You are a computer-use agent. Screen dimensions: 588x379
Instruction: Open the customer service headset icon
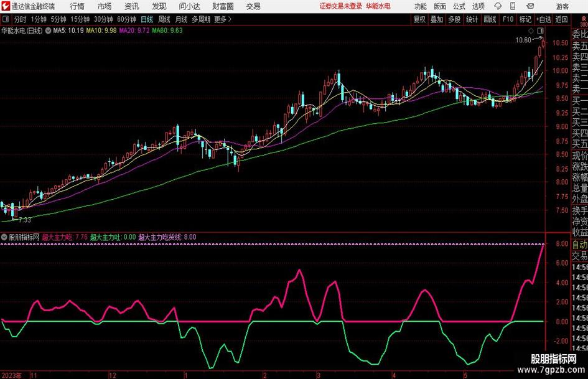[498, 6]
